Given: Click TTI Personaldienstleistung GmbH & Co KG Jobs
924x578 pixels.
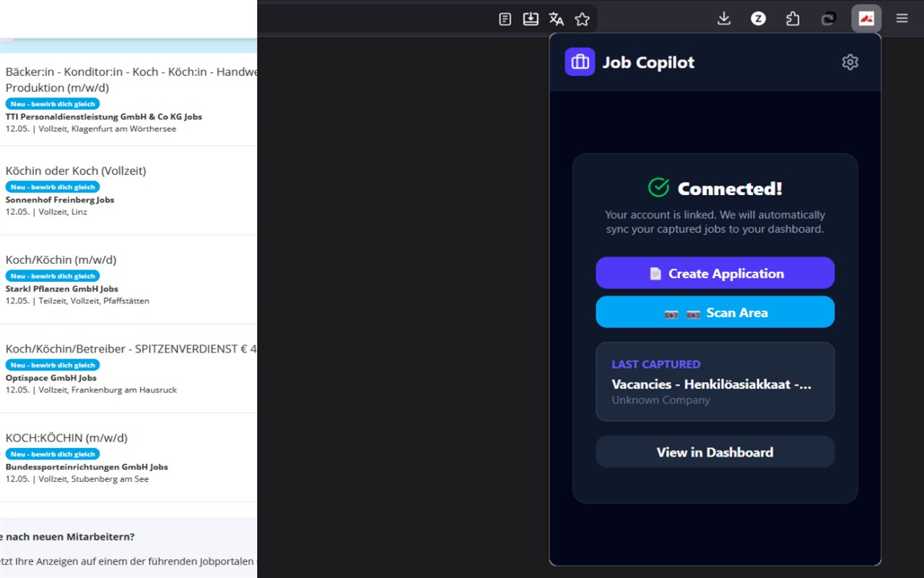Looking at the screenshot, I should 104,116.
